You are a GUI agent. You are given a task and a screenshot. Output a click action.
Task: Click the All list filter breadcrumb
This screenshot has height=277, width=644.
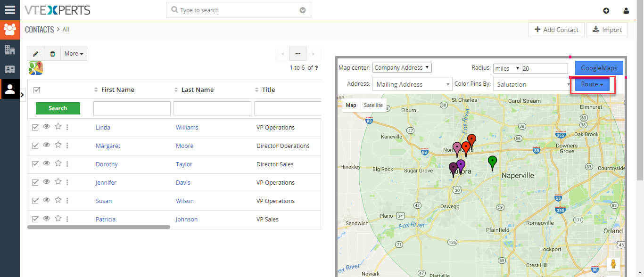point(66,30)
